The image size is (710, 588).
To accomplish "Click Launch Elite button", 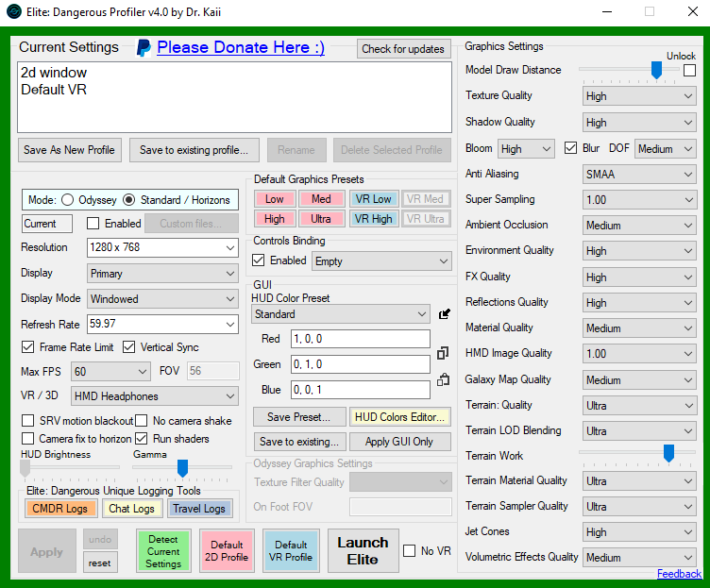I will point(363,551).
